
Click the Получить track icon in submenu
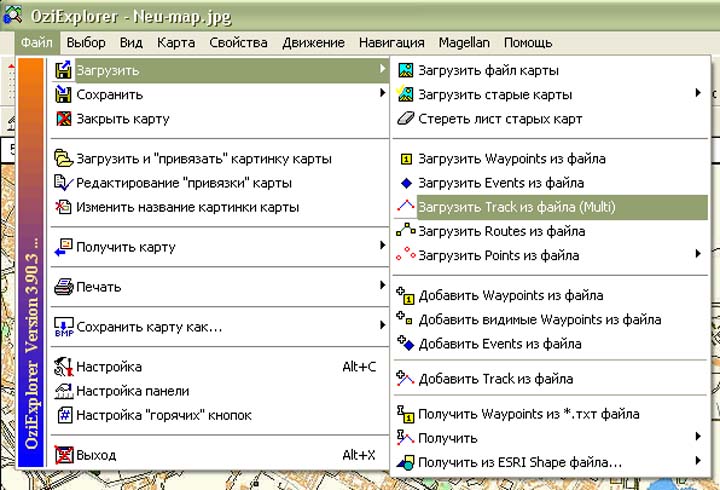(405, 437)
